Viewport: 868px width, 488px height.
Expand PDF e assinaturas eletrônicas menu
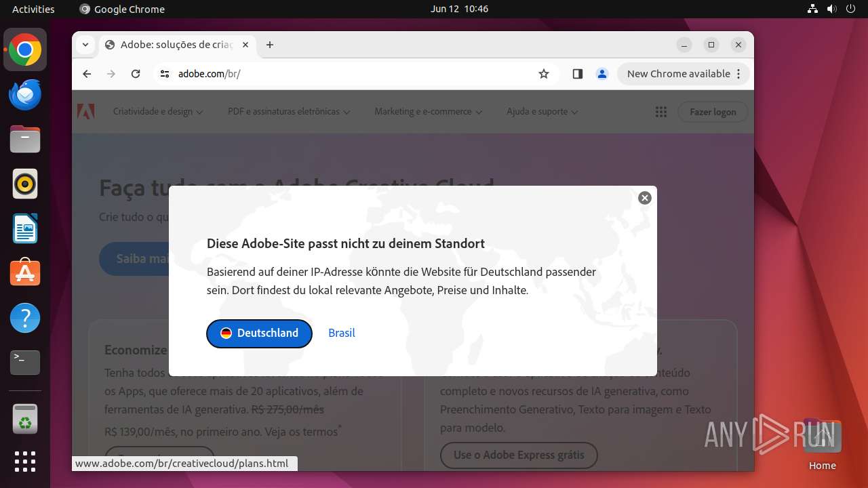point(289,112)
